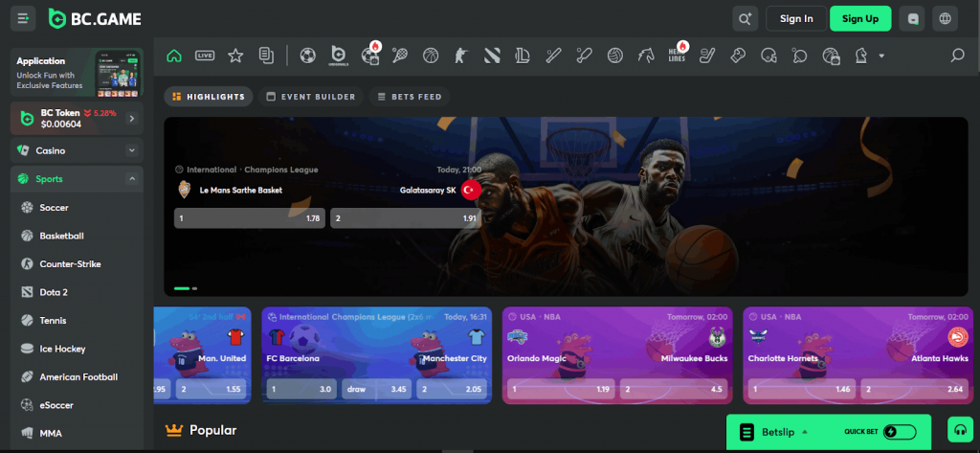Select the tennis racket icon
980x453 pixels.
tap(400, 56)
